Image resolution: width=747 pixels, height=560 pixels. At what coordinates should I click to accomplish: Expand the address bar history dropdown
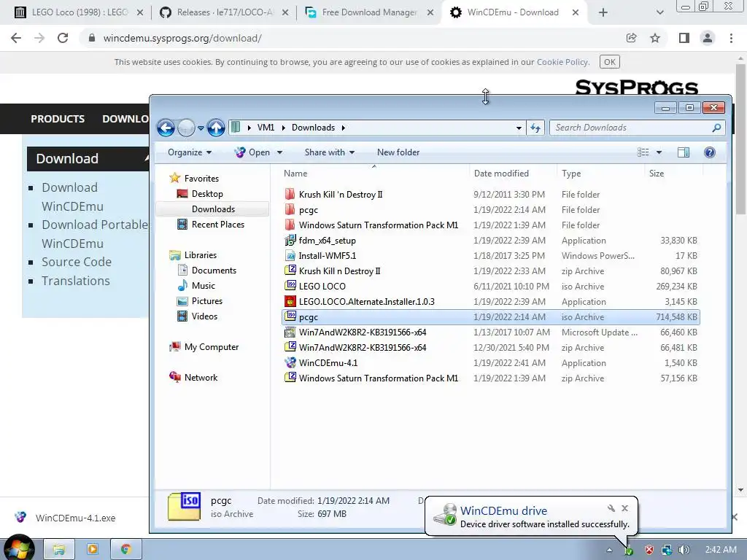point(519,128)
